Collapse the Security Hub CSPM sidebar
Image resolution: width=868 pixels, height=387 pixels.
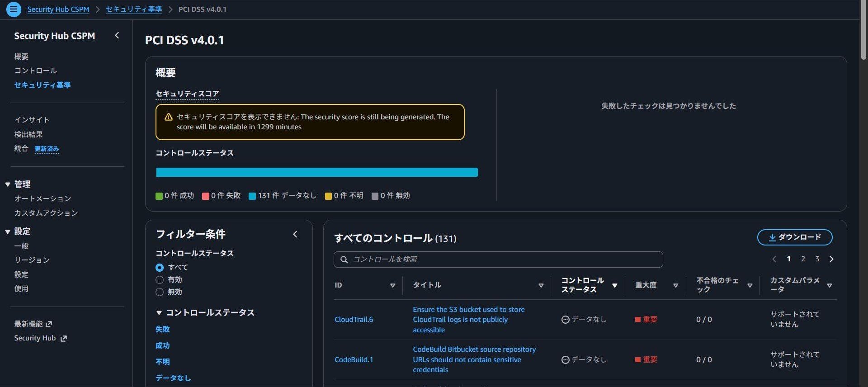point(117,35)
